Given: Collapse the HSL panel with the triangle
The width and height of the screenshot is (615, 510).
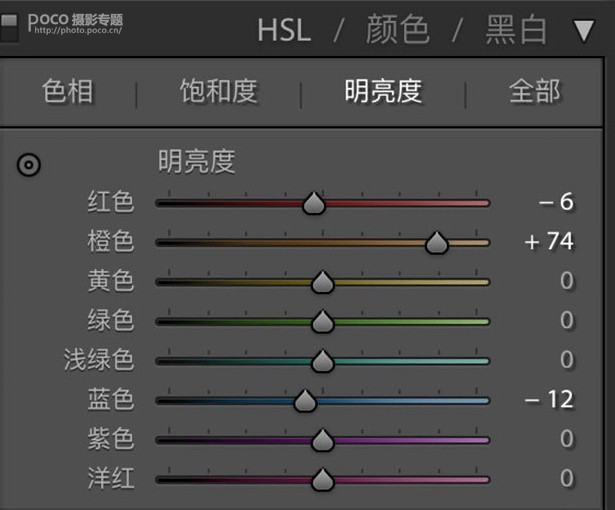Looking at the screenshot, I should pyautogui.click(x=584, y=31).
